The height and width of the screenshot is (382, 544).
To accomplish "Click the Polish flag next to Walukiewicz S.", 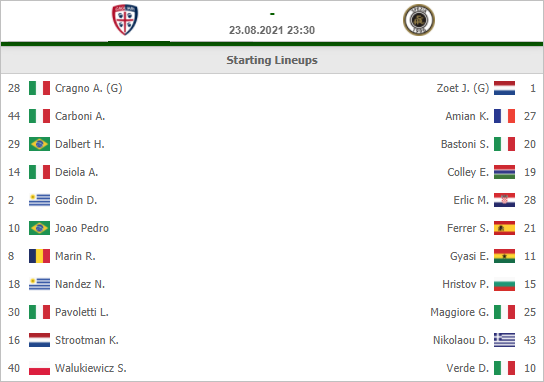I will (39, 368).
